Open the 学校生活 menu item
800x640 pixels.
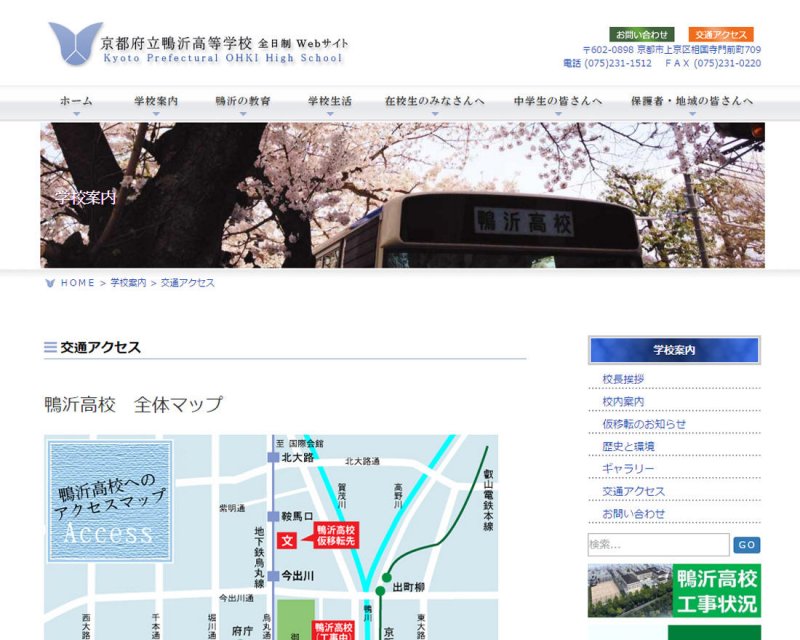pos(329,102)
